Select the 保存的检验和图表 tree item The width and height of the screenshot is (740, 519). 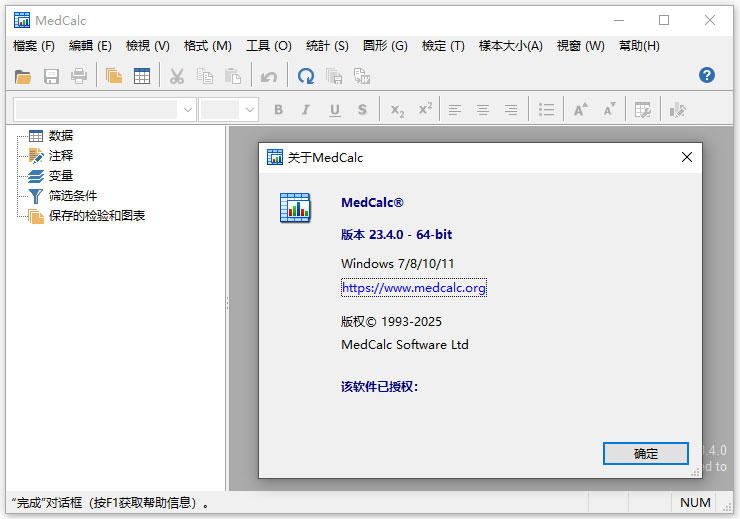[x=97, y=216]
